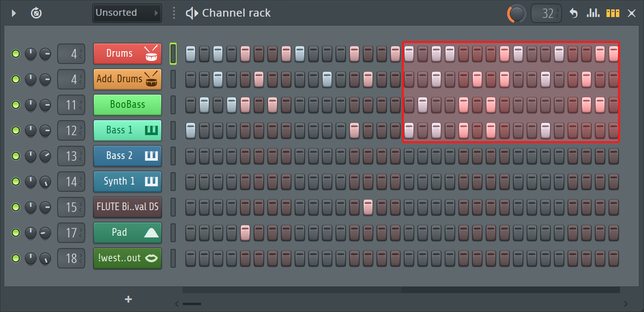Click the drum icon on Drums channel
This screenshot has width=644, height=312.
151,53
